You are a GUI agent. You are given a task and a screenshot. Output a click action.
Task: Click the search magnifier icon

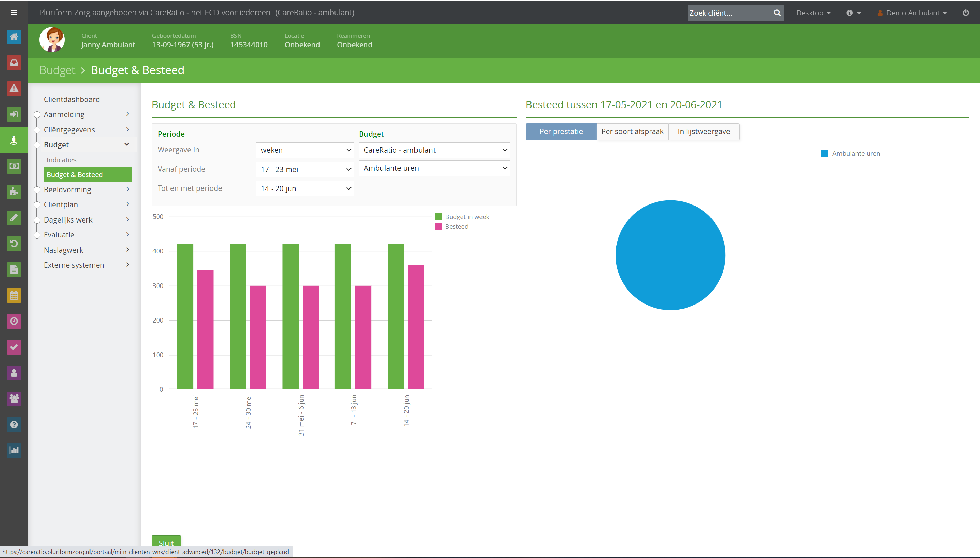coord(777,13)
